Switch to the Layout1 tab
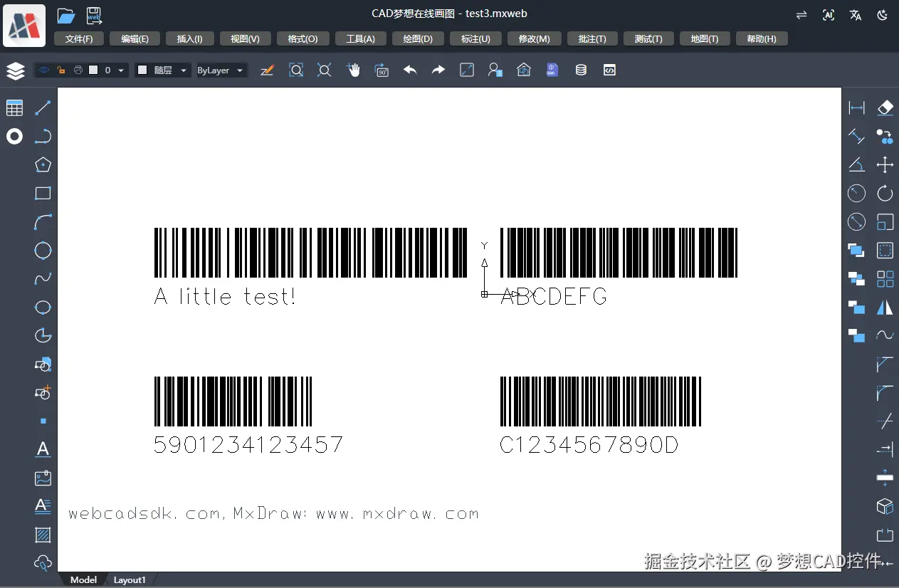 [130, 580]
